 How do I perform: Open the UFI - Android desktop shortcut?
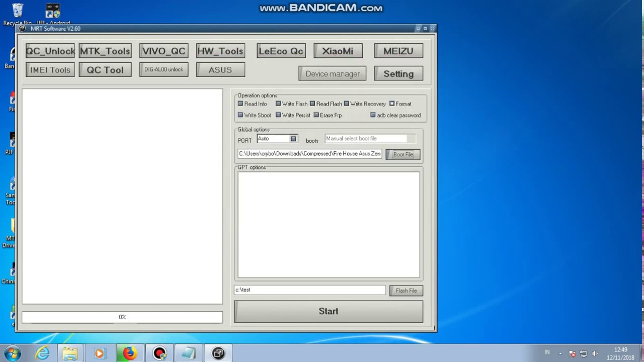point(53,14)
